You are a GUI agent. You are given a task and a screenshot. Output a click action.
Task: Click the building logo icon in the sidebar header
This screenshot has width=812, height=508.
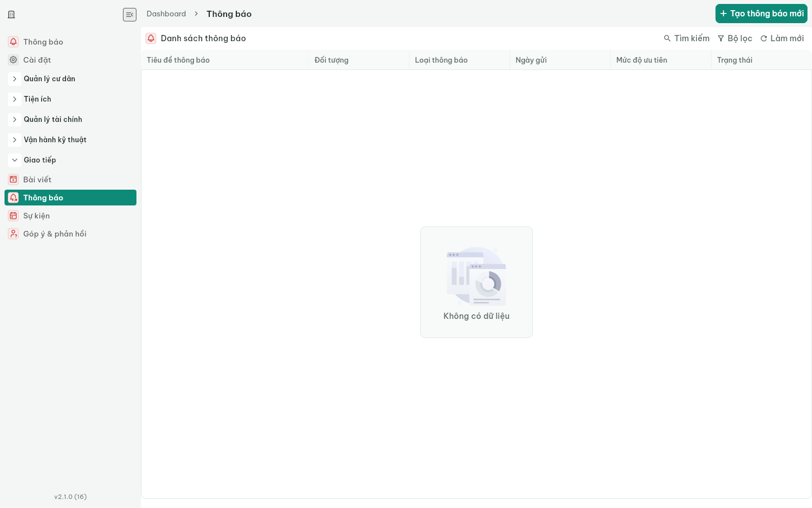tap(11, 15)
